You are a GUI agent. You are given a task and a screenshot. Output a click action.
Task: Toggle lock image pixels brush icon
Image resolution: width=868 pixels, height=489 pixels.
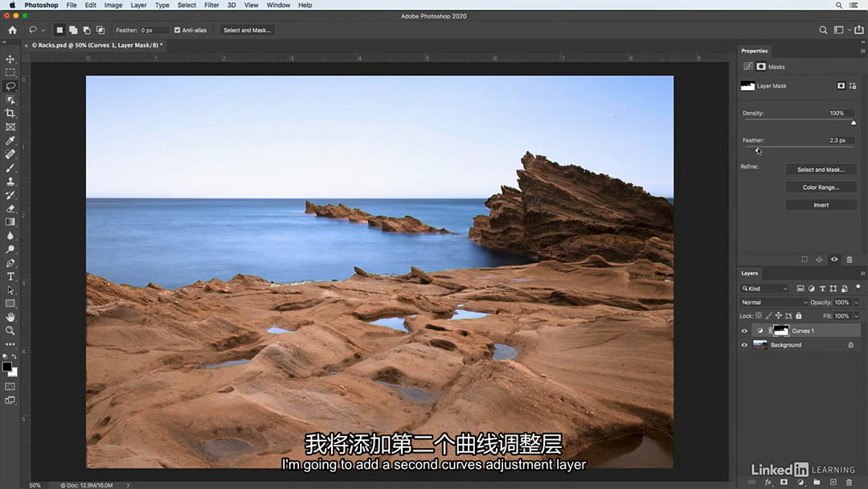pyautogui.click(x=768, y=315)
